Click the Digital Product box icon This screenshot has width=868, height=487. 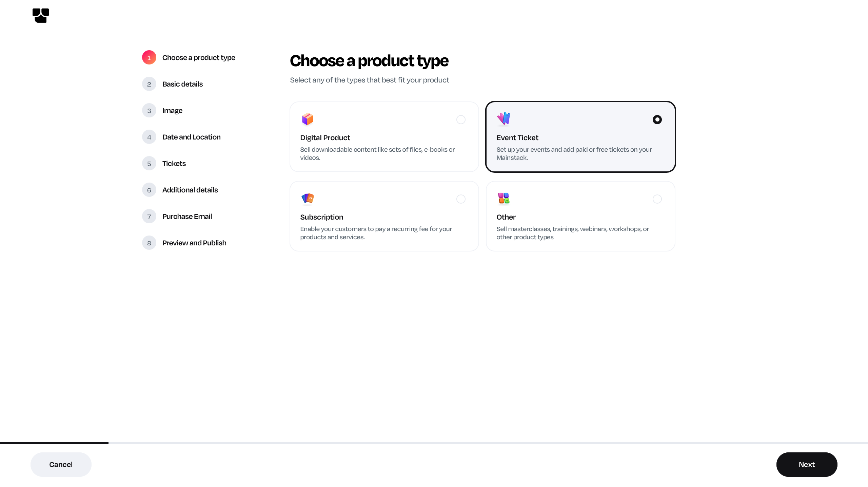pyautogui.click(x=307, y=119)
